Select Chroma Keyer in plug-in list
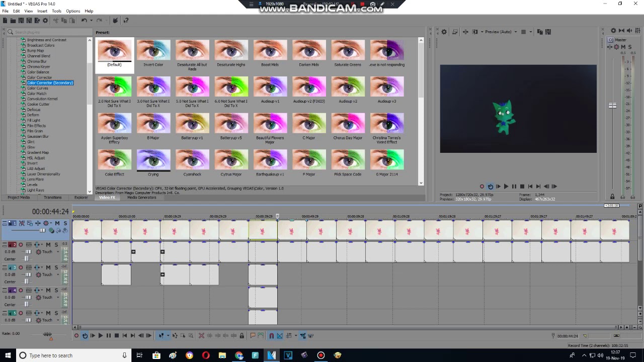644x362 pixels. point(38,67)
